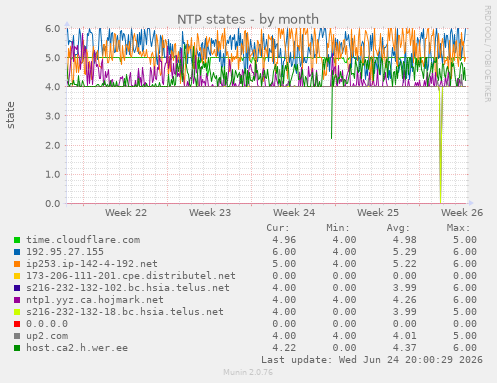The width and height of the screenshot is (497, 383).
Task: Click the Munin 2.0.76 version text
Action: pos(248,372)
